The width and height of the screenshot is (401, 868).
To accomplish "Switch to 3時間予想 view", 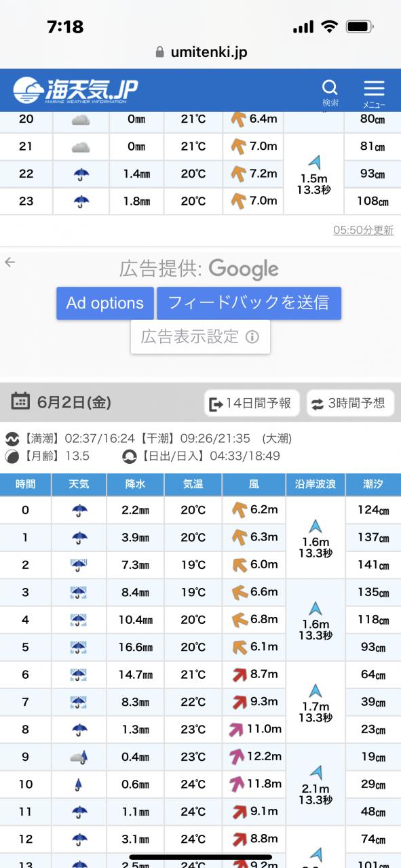I will click(350, 403).
